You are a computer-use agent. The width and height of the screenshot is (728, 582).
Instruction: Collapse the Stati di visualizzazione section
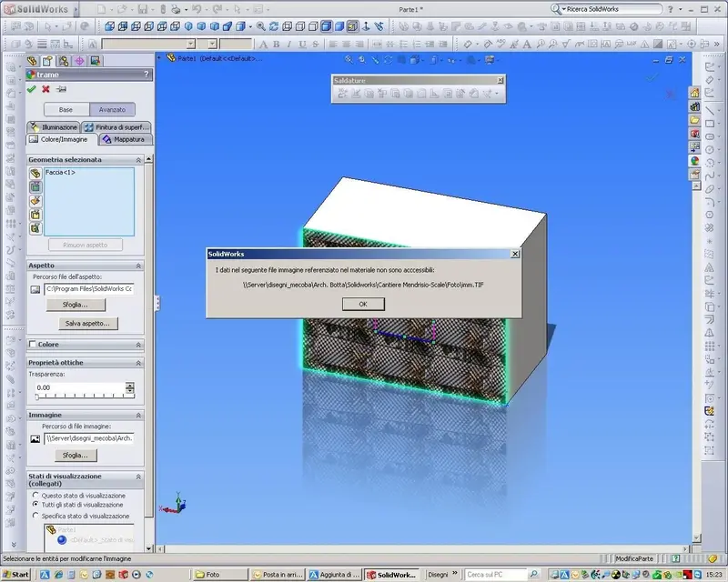[x=138, y=477]
